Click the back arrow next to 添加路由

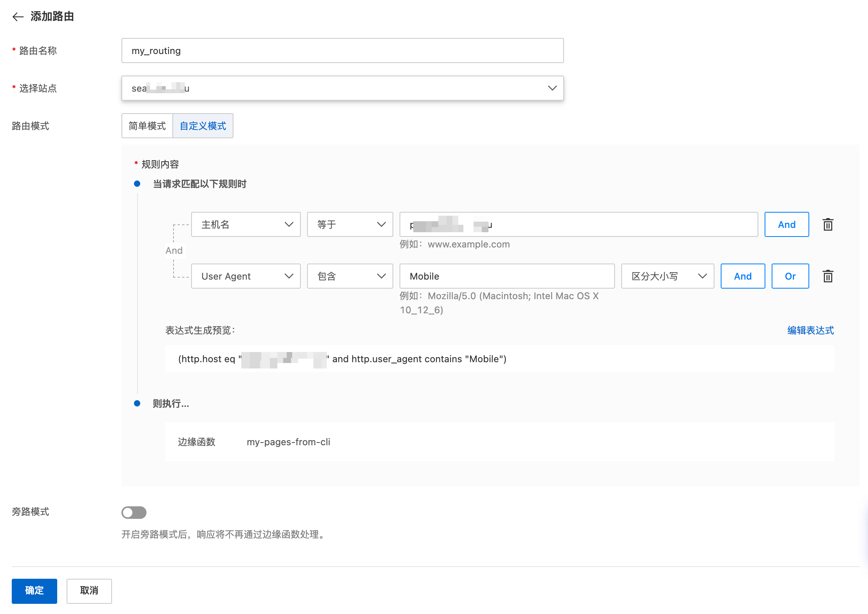coord(18,16)
